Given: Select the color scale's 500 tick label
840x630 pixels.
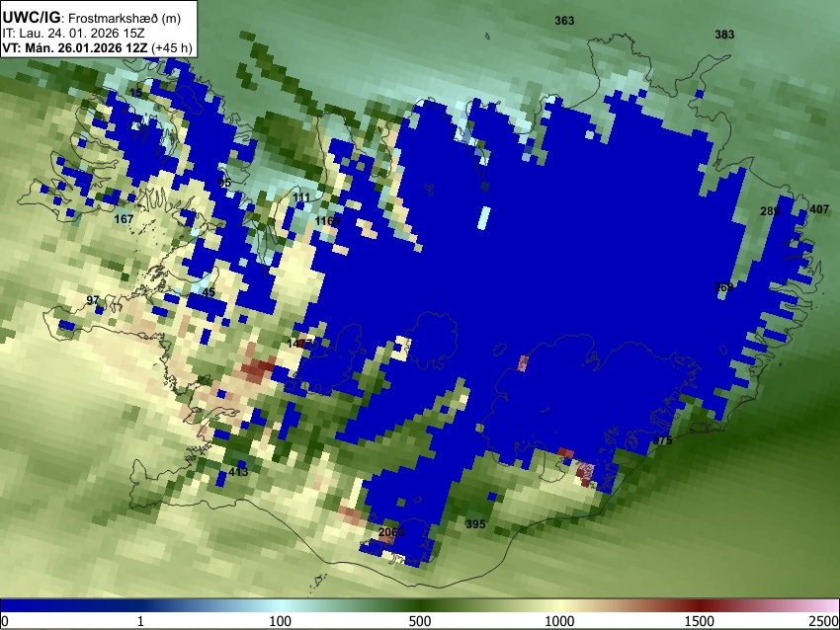Looking at the screenshot, I should 419,621.
